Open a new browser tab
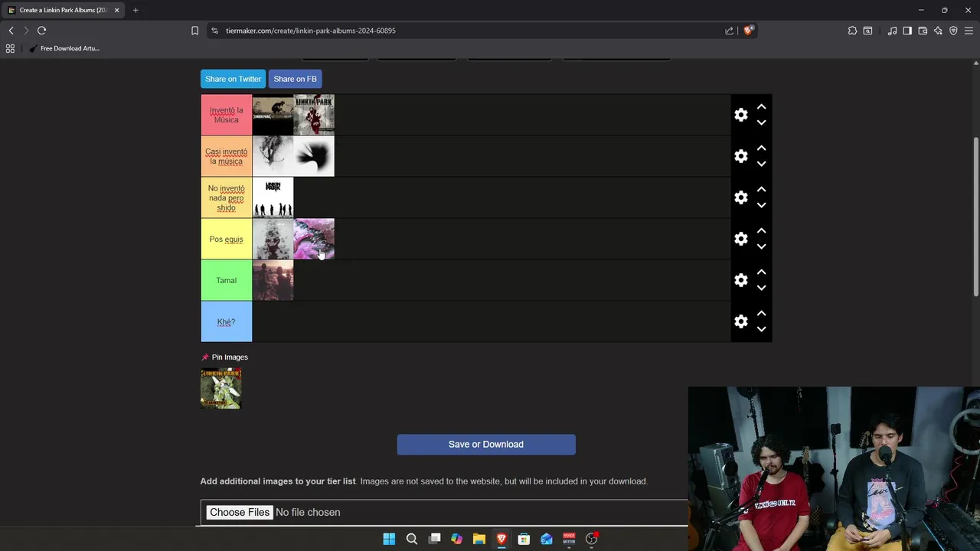 [x=136, y=10]
